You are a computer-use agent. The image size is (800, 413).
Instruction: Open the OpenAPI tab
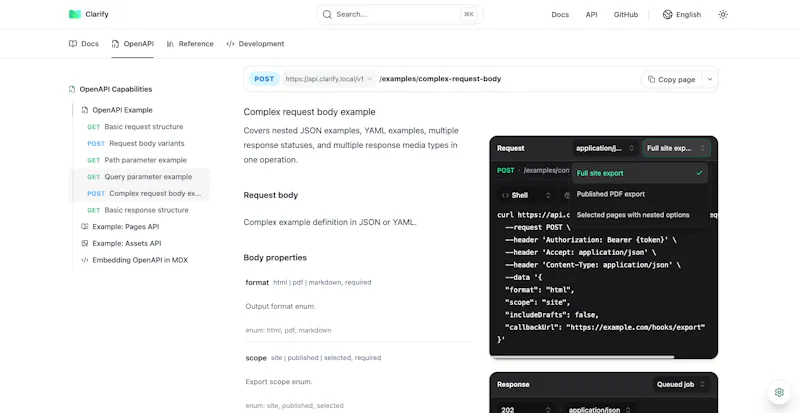(x=133, y=44)
